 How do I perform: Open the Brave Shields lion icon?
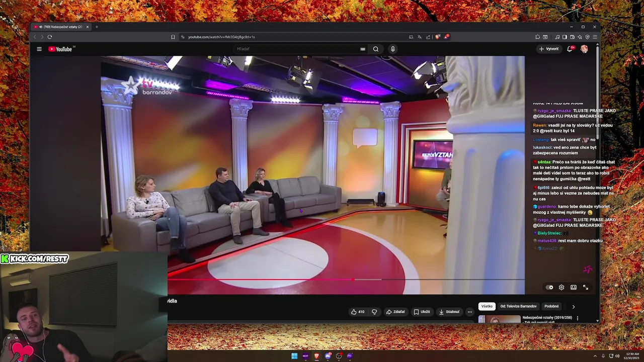point(438,37)
